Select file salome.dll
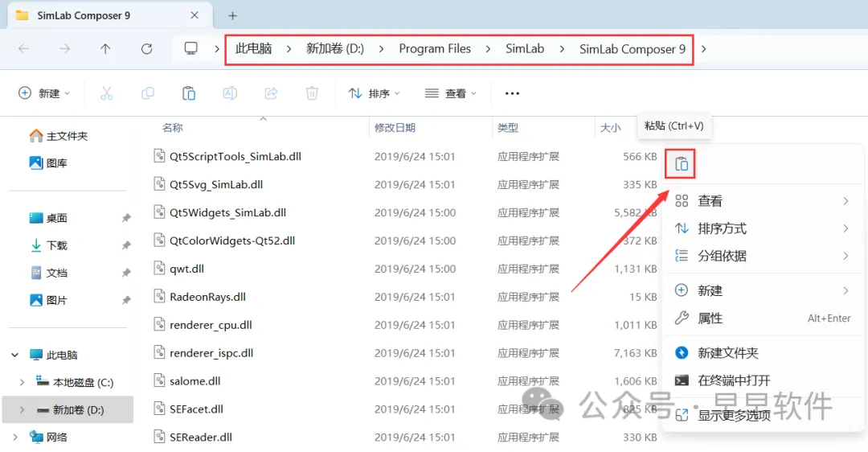 click(194, 381)
